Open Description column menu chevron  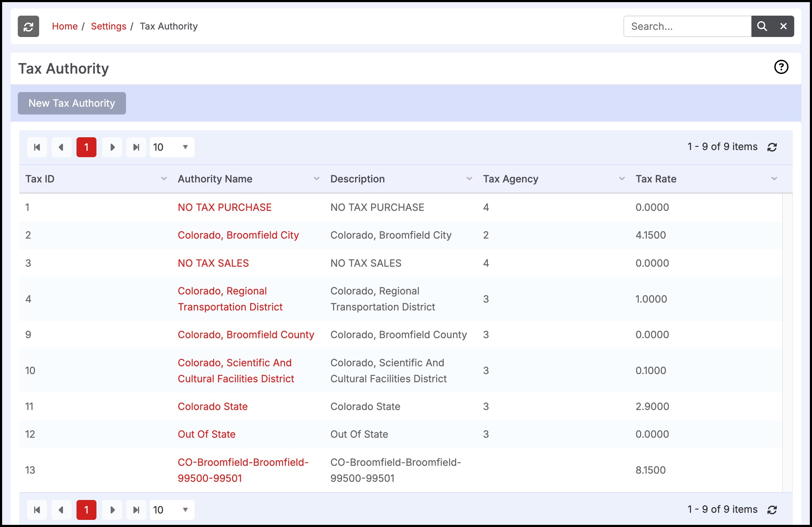tap(469, 179)
